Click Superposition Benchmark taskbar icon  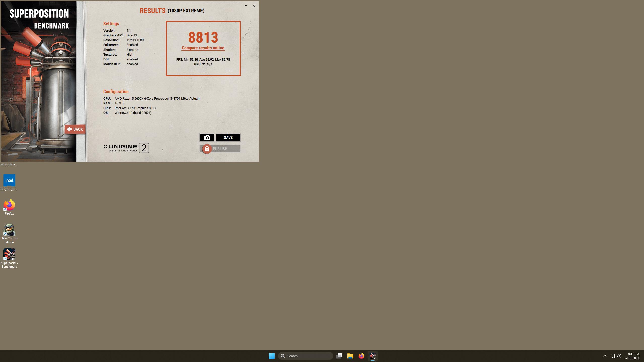click(373, 356)
